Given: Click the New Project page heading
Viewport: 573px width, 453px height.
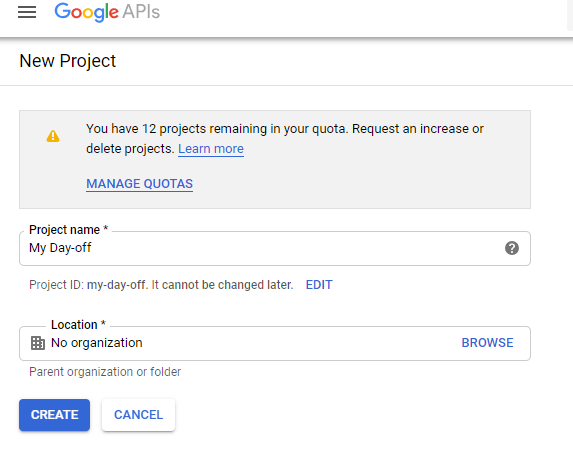Looking at the screenshot, I should pyautogui.click(x=68, y=61).
